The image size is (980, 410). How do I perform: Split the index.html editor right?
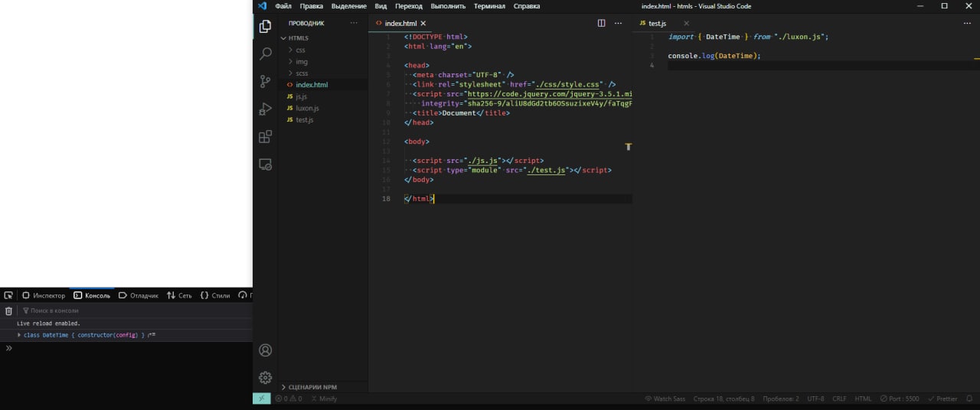[601, 24]
